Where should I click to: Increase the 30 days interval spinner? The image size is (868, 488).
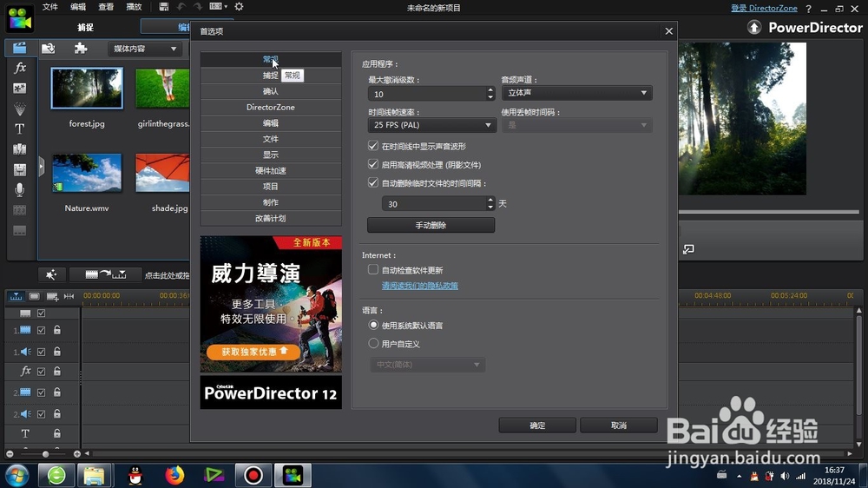pyautogui.click(x=490, y=200)
